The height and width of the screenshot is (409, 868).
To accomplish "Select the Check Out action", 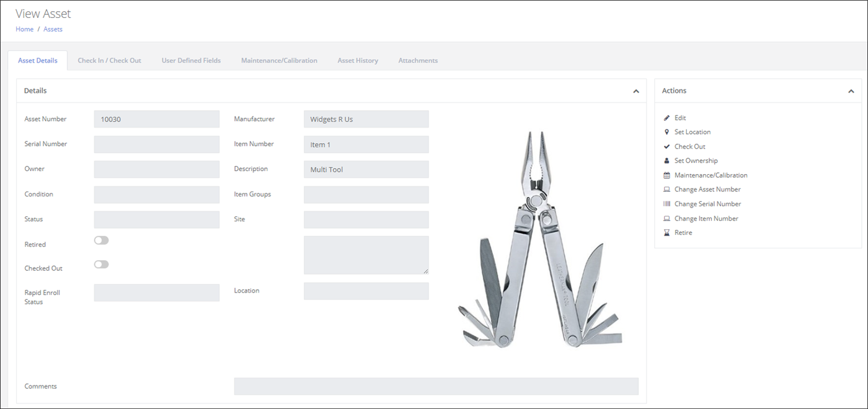I will tap(690, 146).
